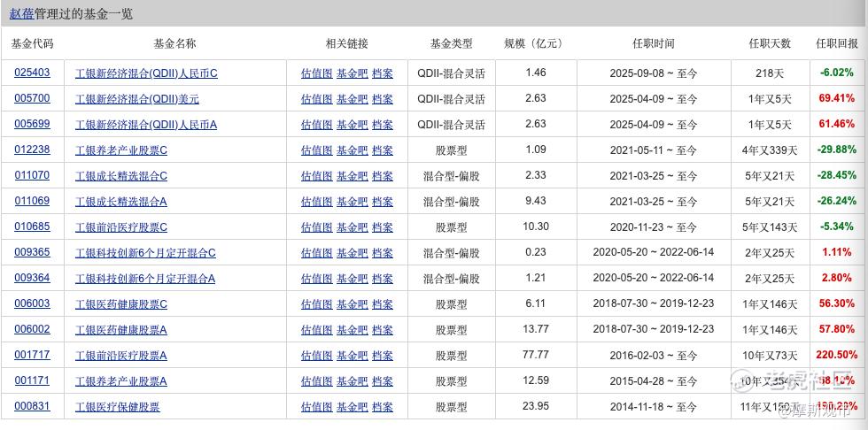Open 基金吧 for fund 001717
Image resolution: width=868 pixels, height=430 pixels.
point(353,356)
